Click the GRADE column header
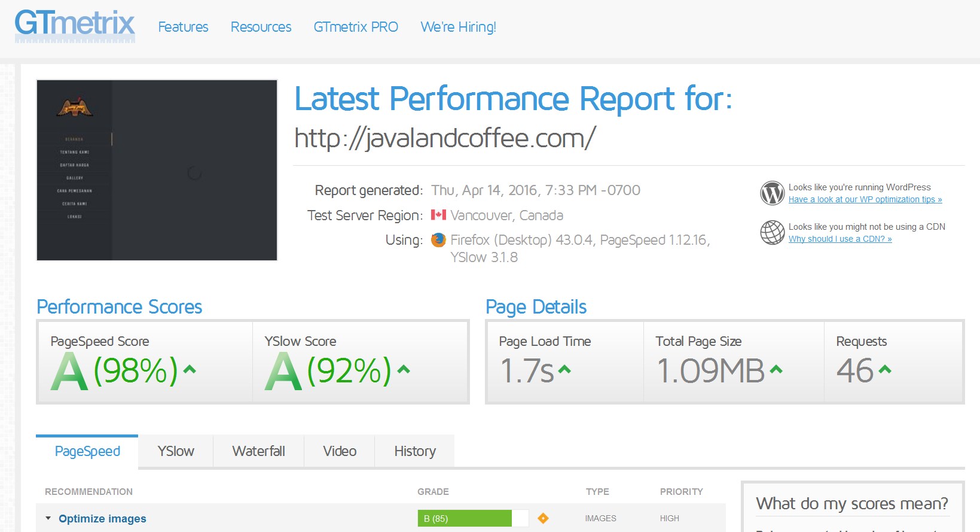Screen dimensions: 980x532 click(x=433, y=491)
